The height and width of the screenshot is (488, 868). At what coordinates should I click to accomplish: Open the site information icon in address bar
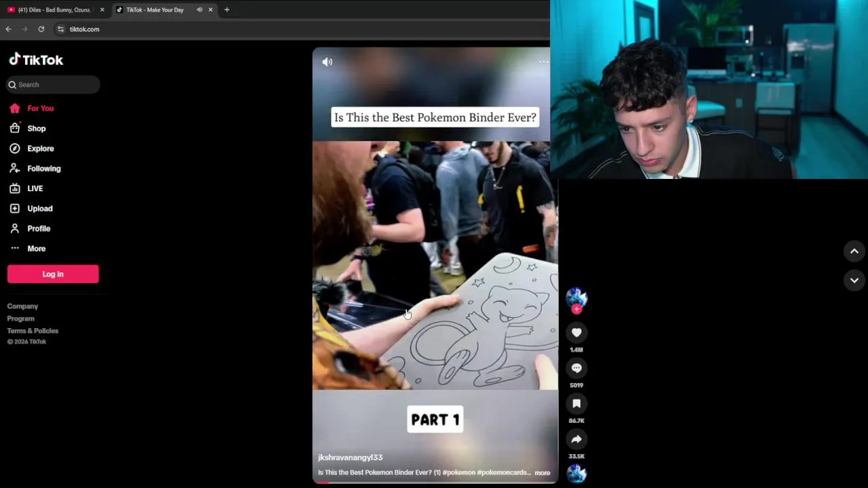(60, 29)
